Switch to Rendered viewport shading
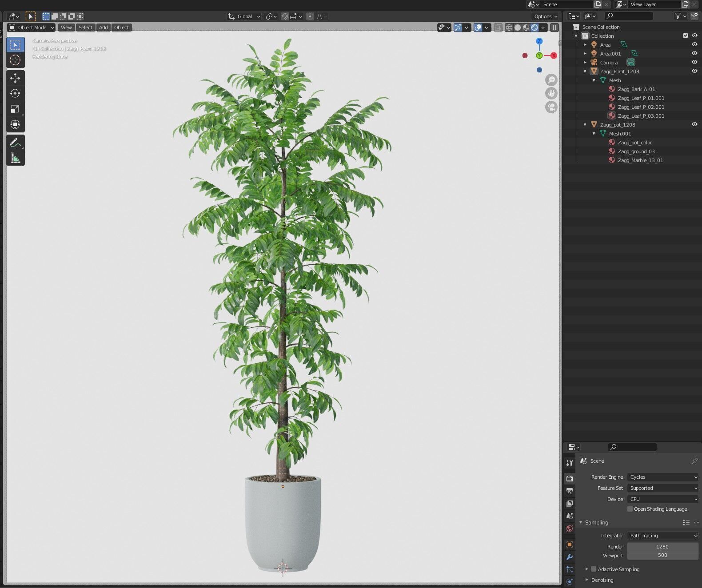Viewport: 702px width, 588px height. [534, 28]
